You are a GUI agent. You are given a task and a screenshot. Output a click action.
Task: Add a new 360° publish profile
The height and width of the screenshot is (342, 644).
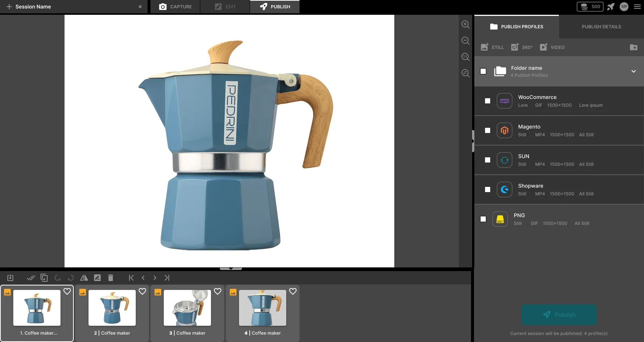click(x=522, y=47)
